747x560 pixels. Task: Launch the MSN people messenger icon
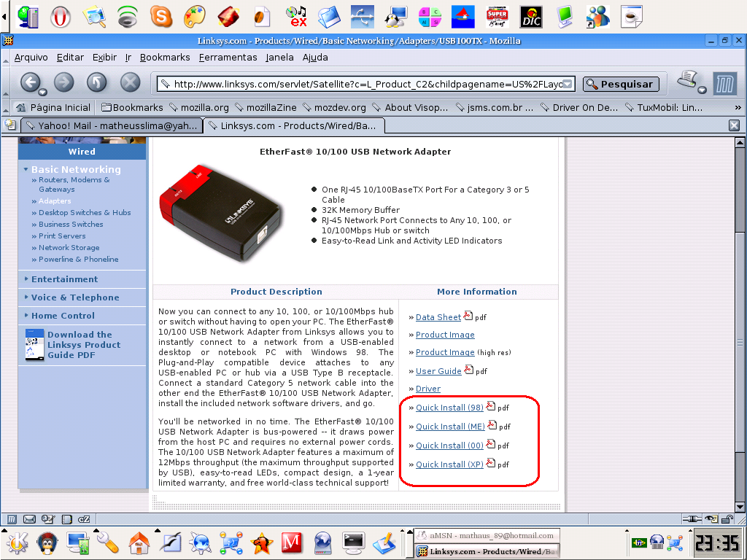click(598, 17)
